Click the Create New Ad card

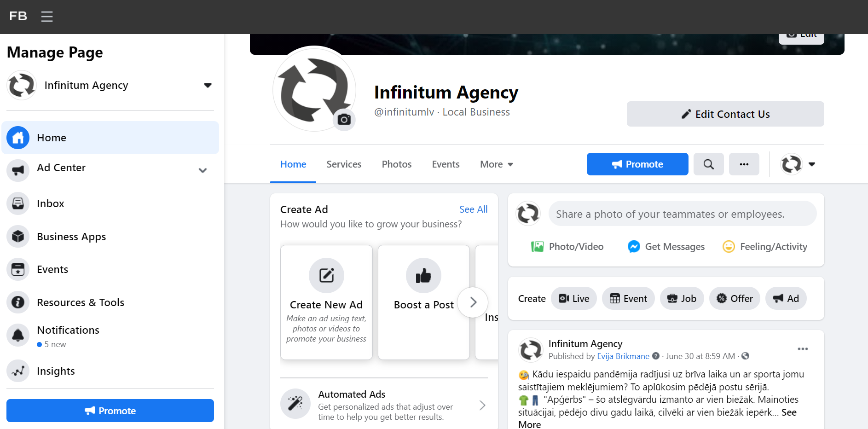click(326, 302)
